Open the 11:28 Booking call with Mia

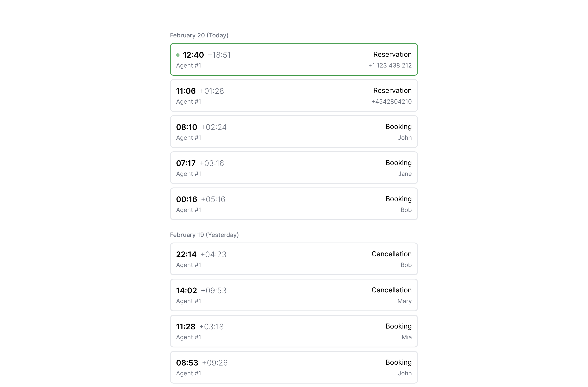pos(294,331)
